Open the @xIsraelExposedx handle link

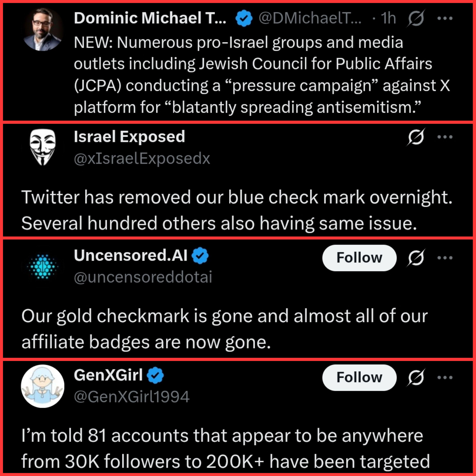pyautogui.click(x=142, y=159)
